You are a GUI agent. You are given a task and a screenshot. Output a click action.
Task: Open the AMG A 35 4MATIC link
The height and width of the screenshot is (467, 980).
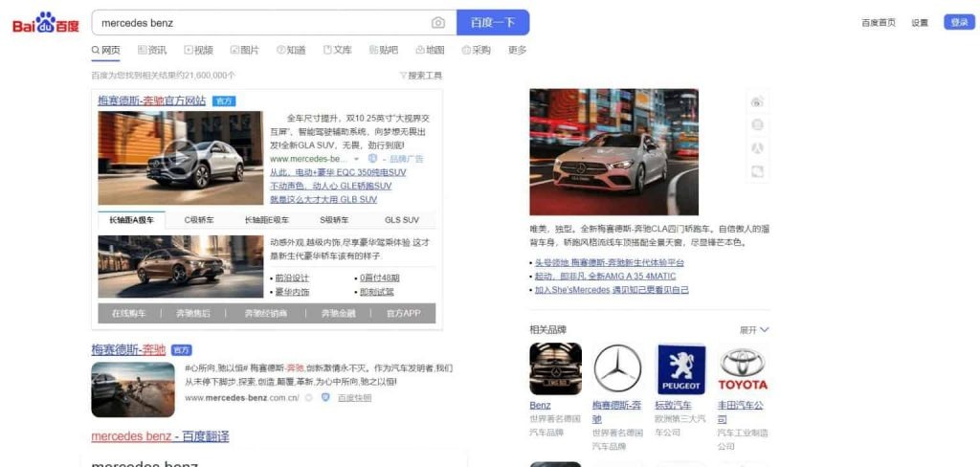tap(605, 276)
